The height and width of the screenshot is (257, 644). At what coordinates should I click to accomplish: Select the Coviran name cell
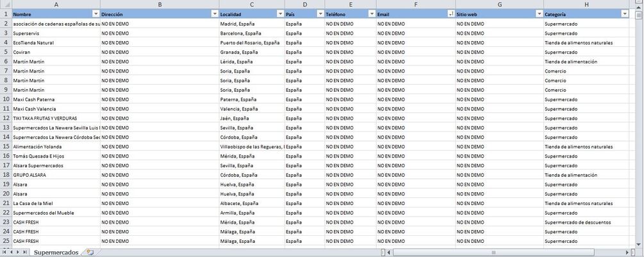coord(56,52)
